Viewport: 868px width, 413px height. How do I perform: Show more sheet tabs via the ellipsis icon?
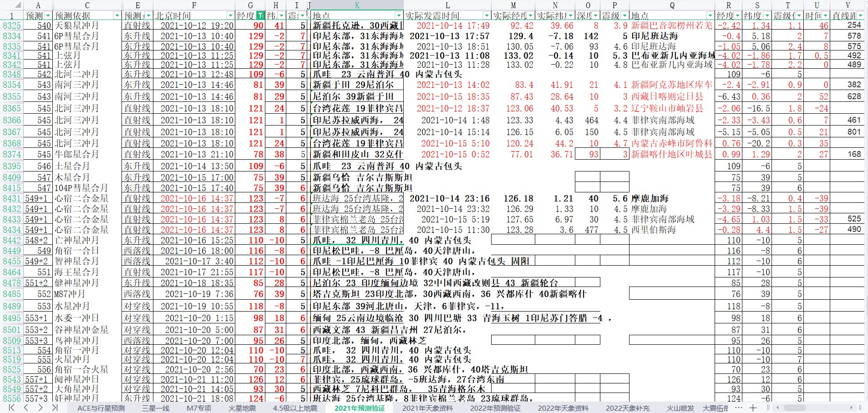point(738,408)
